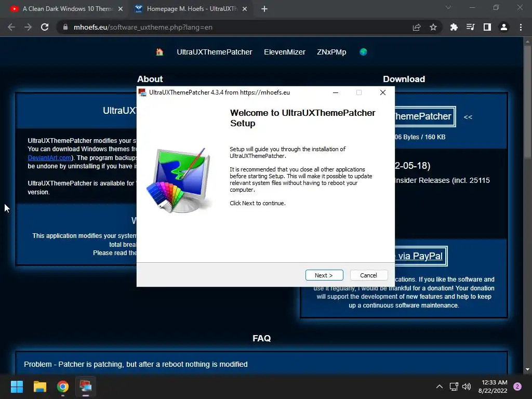Open ElevenMizer nav menu item

pos(285,52)
